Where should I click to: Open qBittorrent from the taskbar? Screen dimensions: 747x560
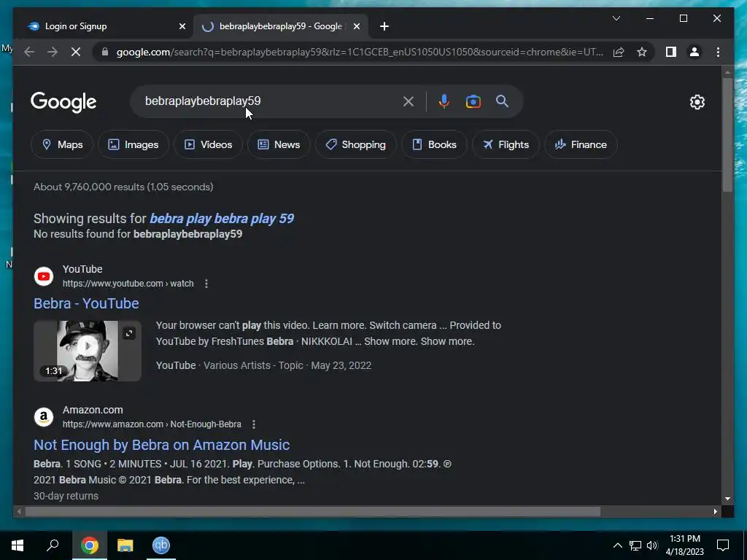pos(161,545)
